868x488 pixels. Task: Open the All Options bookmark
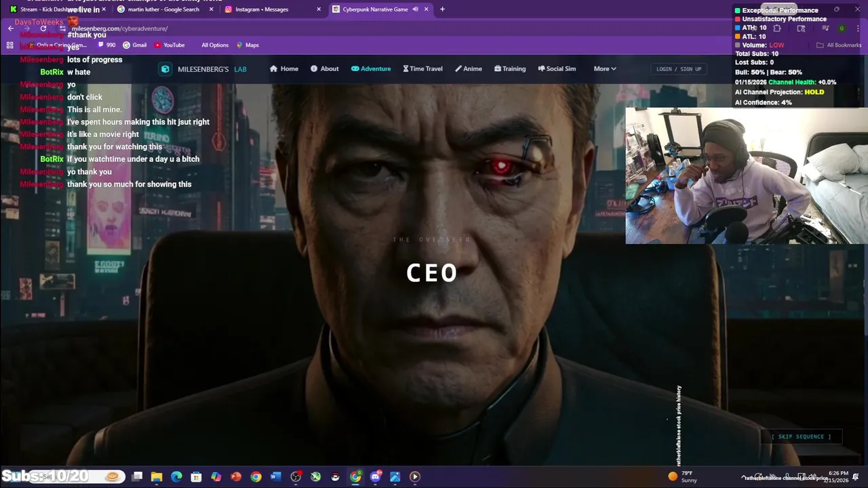(x=215, y=45)
